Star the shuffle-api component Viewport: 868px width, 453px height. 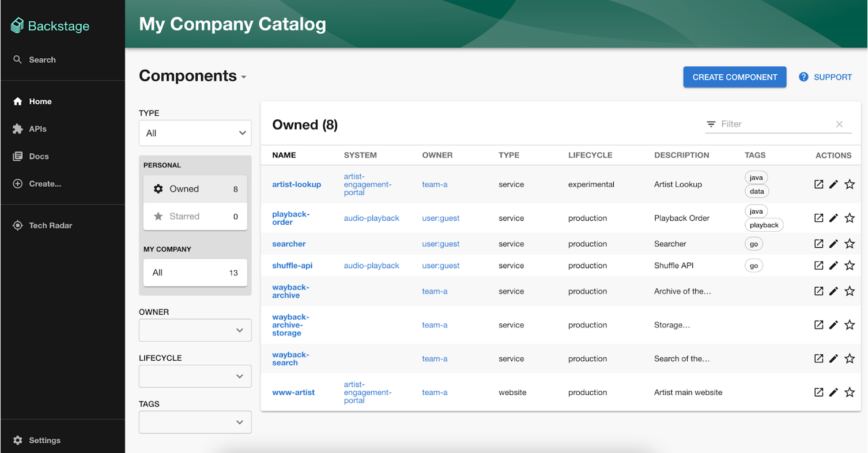pos(850,266)
